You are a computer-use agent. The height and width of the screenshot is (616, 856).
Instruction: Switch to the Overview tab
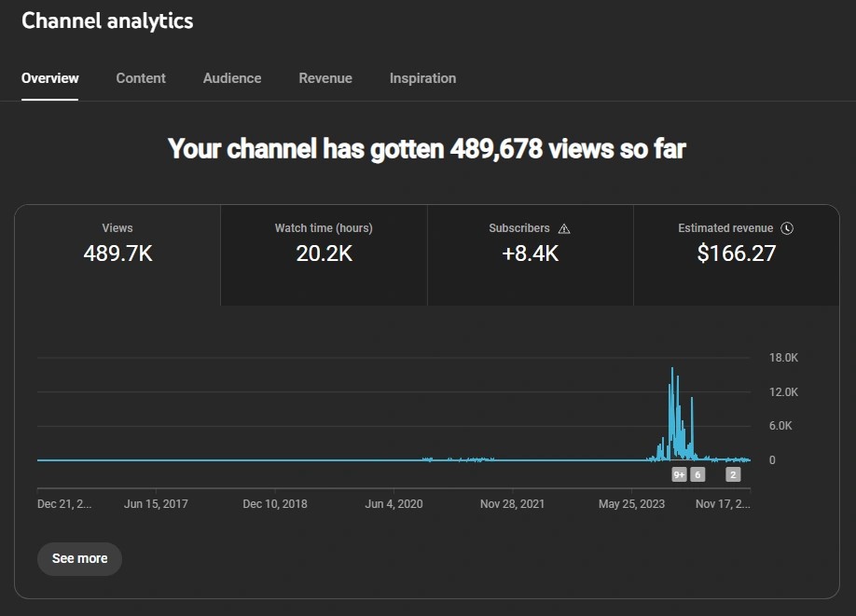50,78
